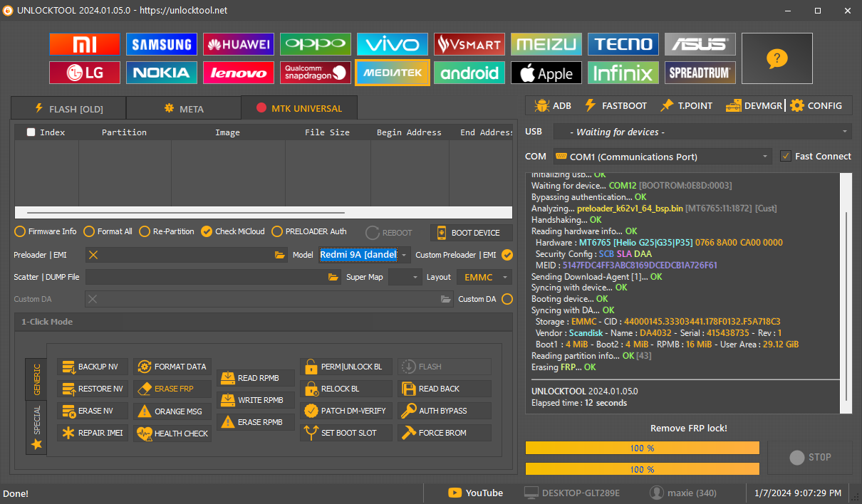
Task: Click the maxie user account icon
Action: pos(657,493)
